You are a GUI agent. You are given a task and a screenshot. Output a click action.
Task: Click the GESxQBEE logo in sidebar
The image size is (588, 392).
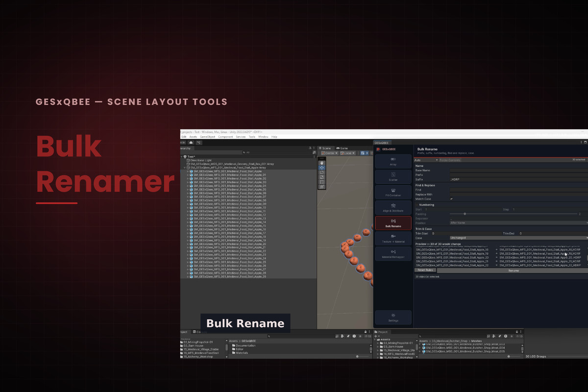tap(378, 149)
